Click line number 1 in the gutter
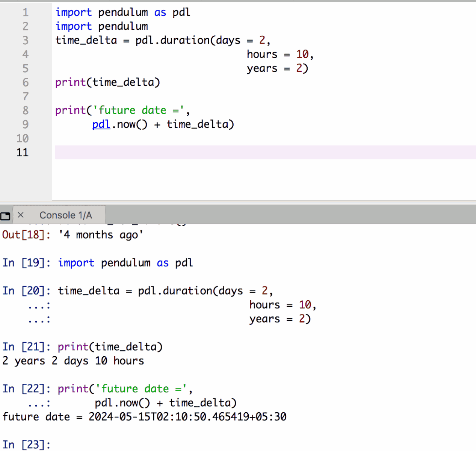476x451 pixels. click(x=25, y=13)
